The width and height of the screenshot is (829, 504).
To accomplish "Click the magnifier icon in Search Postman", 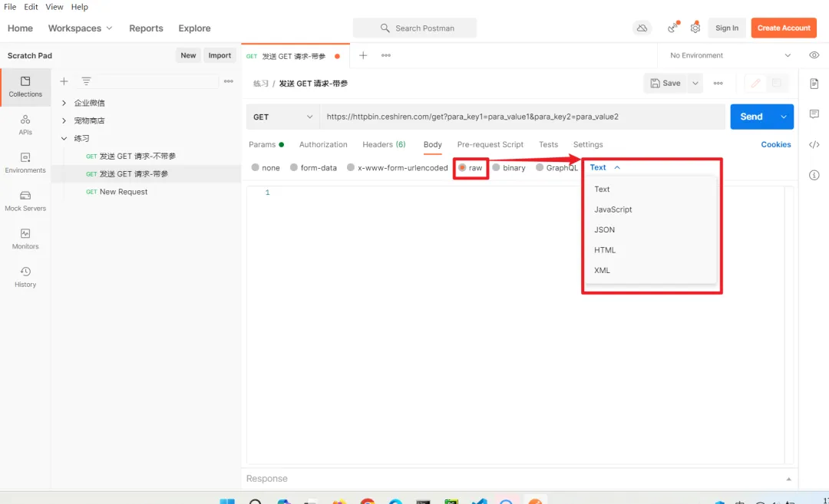I will [x=385, y=28].
